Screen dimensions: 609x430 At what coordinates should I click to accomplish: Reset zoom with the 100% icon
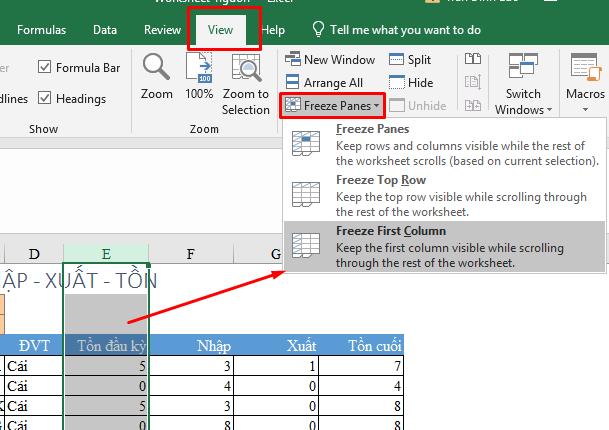point(199,67)
